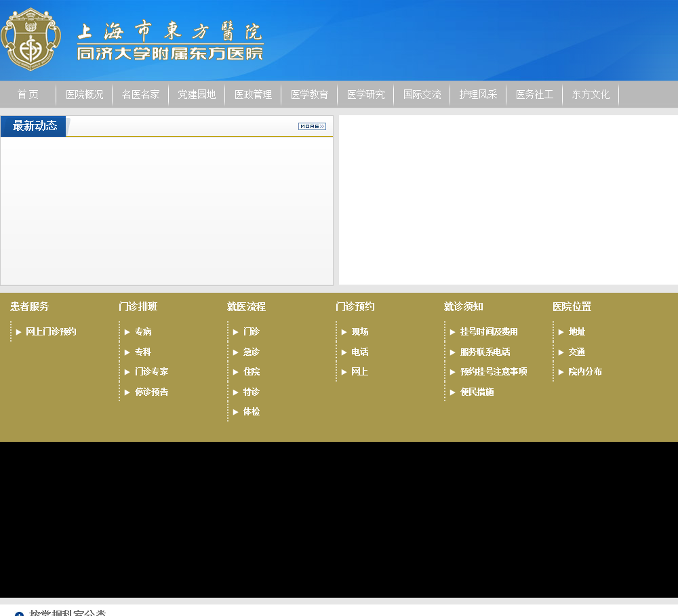This screenshot has height=616, width=678.
Task: Click the hospital crest logo
Action: 31,39
